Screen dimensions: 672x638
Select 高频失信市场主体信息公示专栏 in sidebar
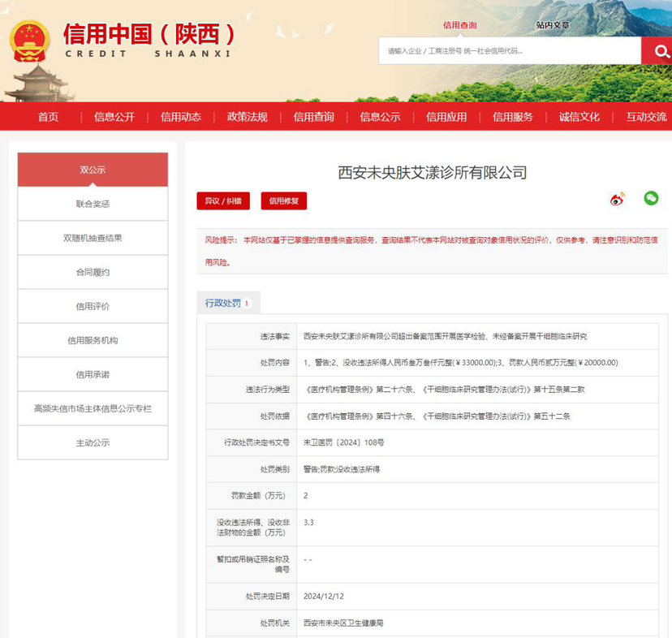pyautogui.click(x=93, y=408)
